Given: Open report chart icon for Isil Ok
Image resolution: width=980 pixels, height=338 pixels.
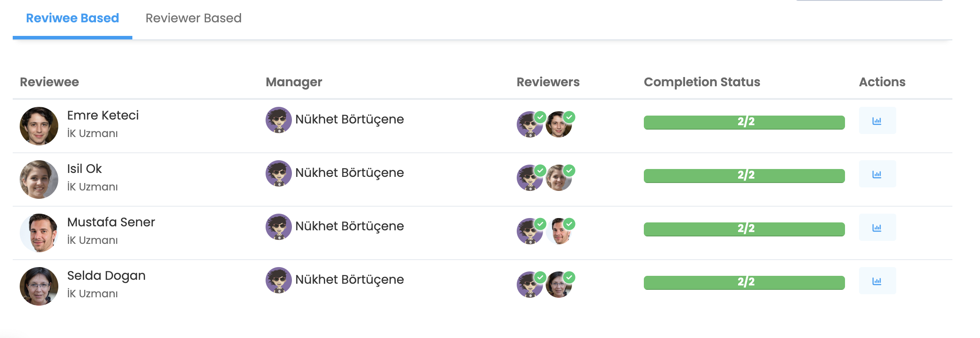Looking at the screenshot, I should click(877, 174).
